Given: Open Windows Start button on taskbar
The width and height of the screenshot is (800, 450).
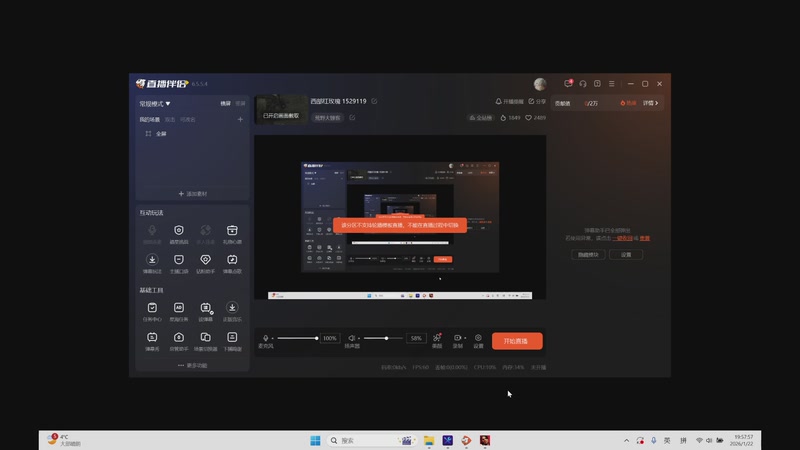Looking at the screenshot, I should click(315, 440).
